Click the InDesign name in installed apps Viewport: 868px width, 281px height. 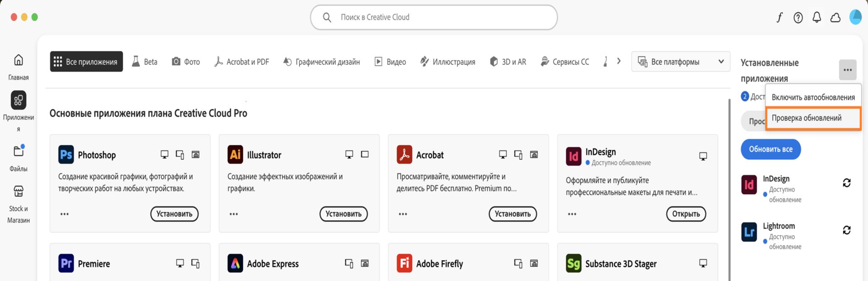click(x=776, y=179)
